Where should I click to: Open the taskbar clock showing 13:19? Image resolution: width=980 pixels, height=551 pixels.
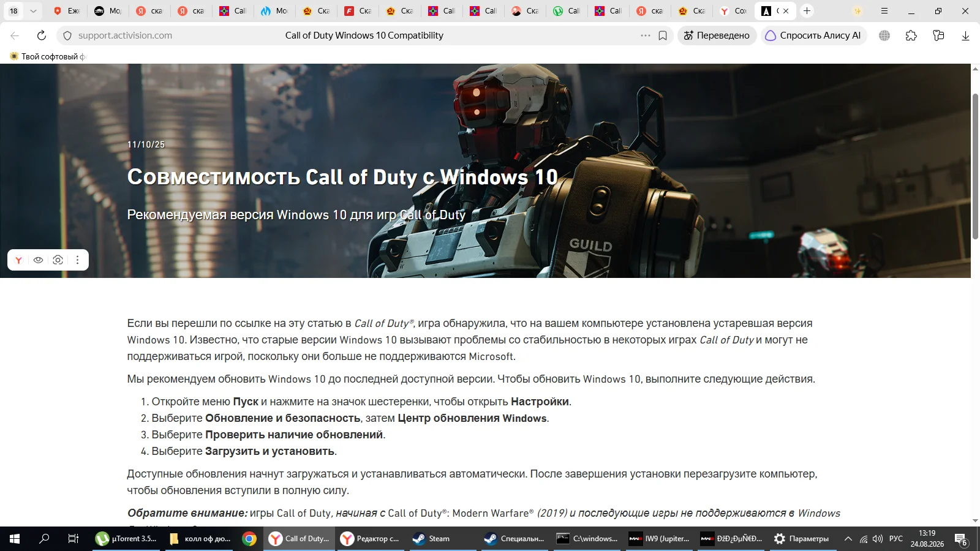pyautogui.click(x=927, y=539)
